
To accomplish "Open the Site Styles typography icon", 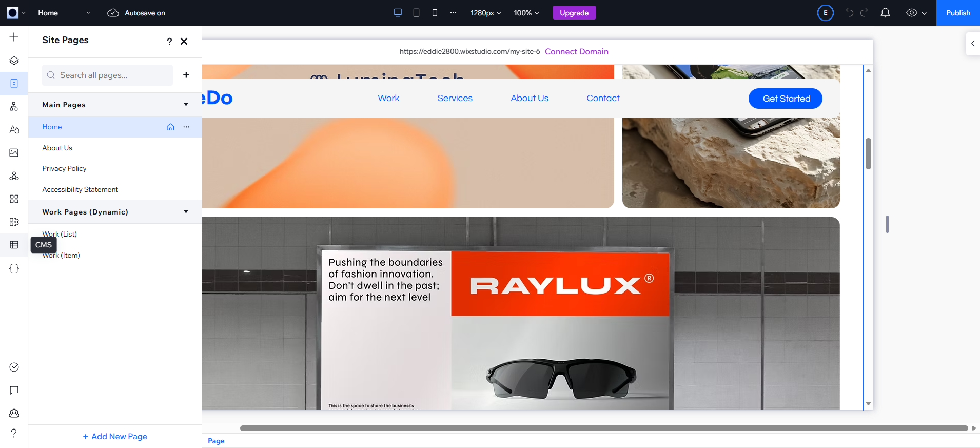I will 14,129.
